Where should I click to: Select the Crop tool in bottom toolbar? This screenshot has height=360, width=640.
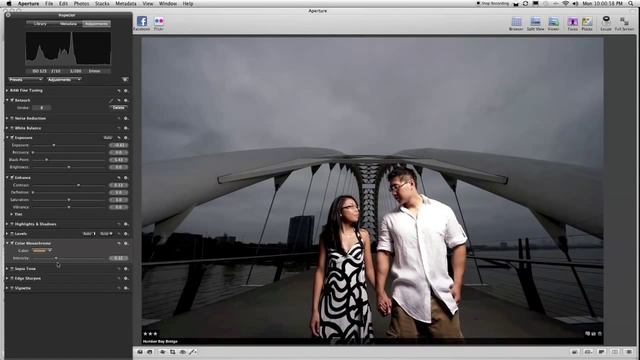tap(173, 352)
